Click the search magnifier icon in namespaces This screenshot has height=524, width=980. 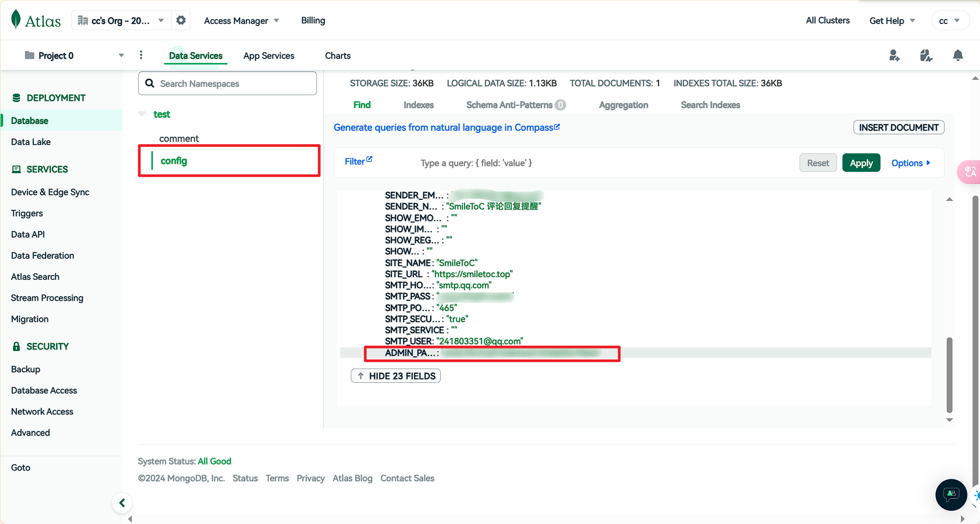coord(150,83)
